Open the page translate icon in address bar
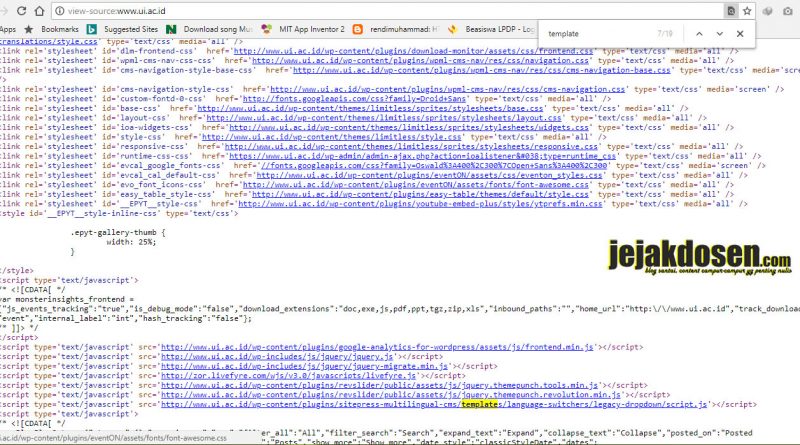Viewport: 800px width, 445px height. [731, 11]
